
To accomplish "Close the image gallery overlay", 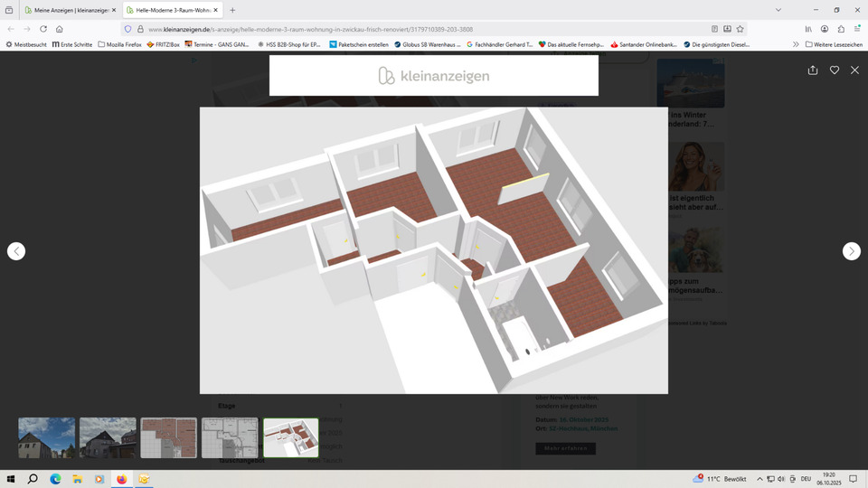I will (854, 70).
